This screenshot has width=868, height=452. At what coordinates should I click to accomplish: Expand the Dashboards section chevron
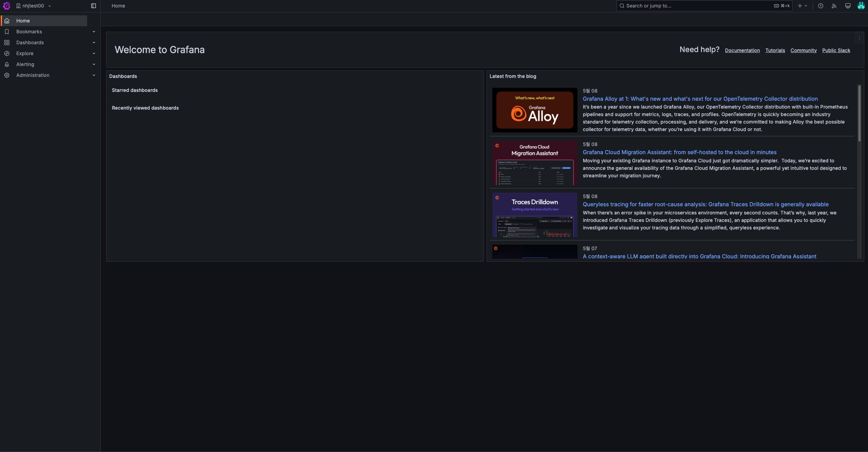[94, 43]
